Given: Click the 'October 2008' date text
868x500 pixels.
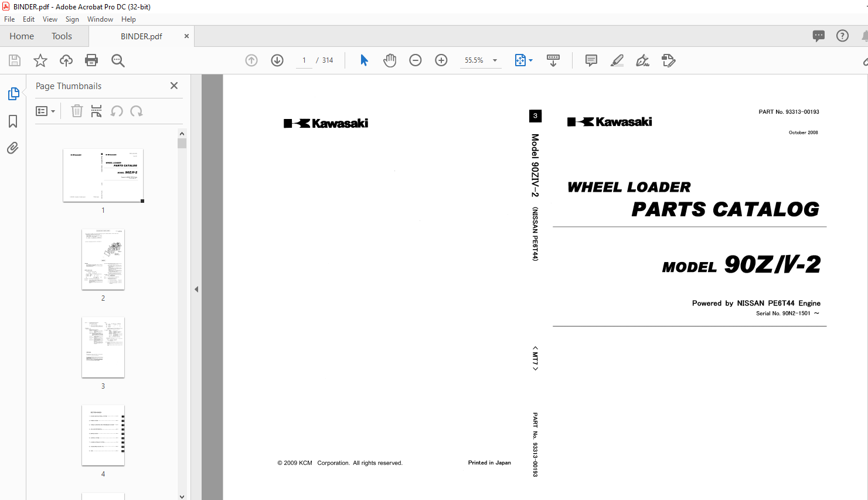Looking at the screenshot, I should pos(804,132).
